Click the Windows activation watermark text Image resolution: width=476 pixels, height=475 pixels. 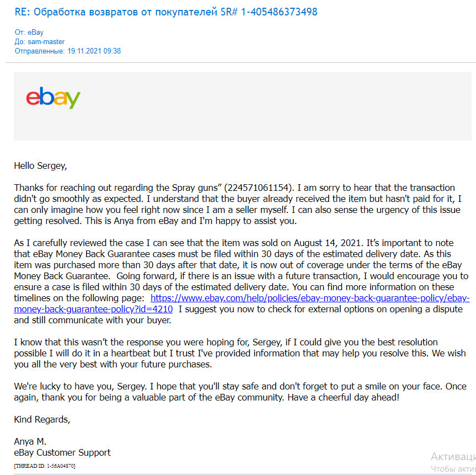pos(453,462)
